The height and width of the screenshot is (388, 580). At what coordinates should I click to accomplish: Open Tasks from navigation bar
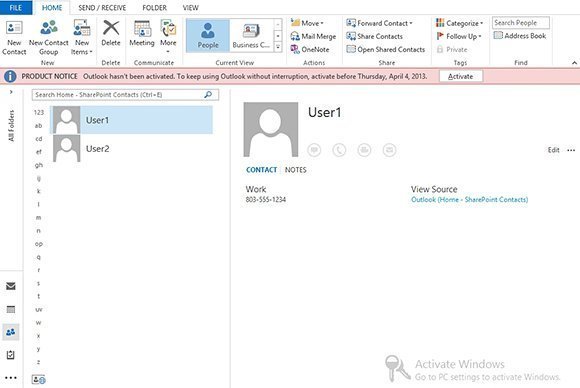click(11, 355)
